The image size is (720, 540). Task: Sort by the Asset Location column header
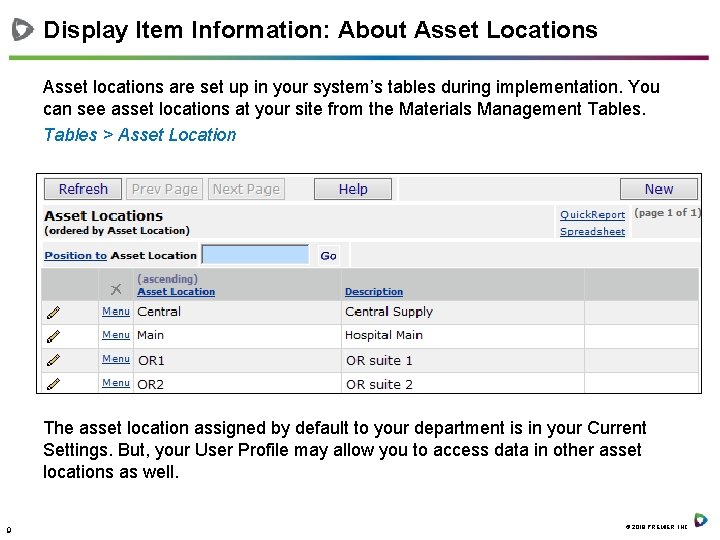pos(176,292)
